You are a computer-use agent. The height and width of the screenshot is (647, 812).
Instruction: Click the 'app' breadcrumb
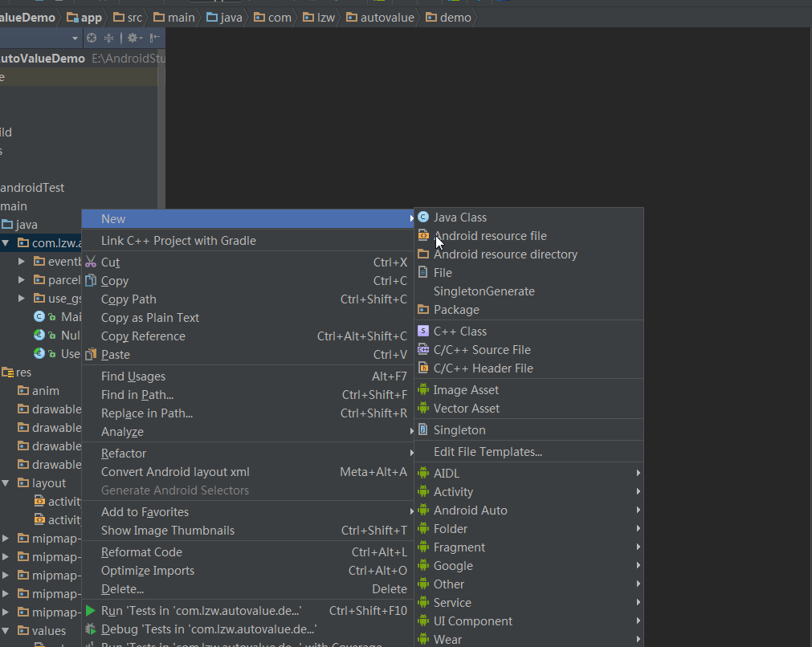[84, 18]
